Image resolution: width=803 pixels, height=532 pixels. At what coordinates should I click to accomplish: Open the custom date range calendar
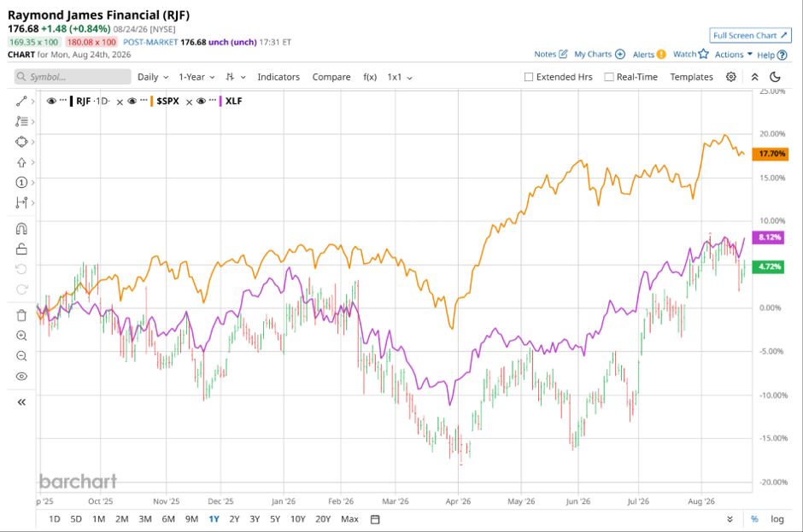tap(375, 519)
